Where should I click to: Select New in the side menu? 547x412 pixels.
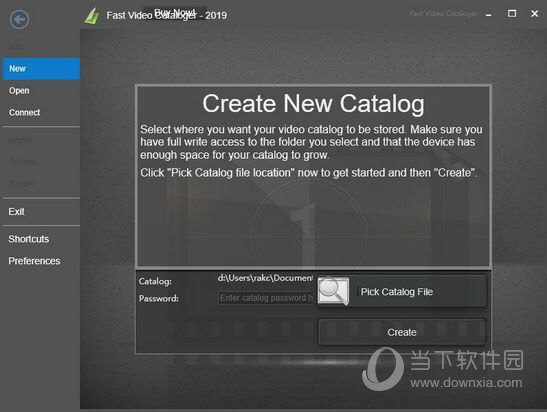[41, 69]
